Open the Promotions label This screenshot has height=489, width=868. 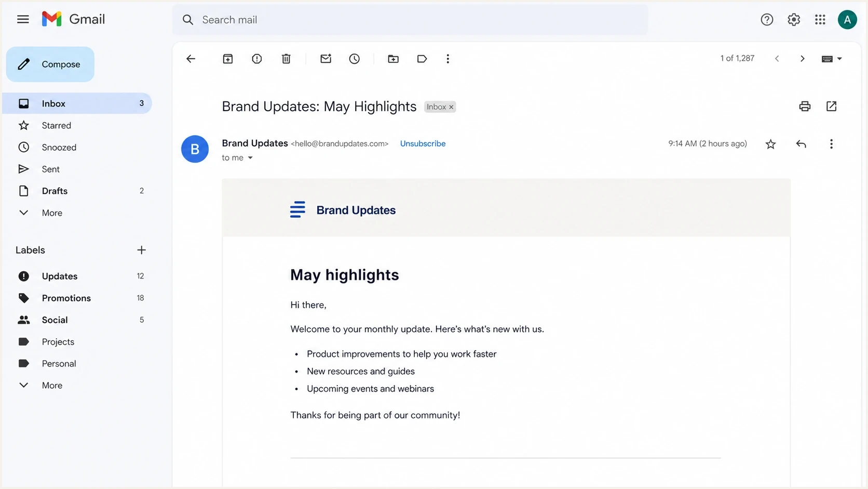click(77, 298)
